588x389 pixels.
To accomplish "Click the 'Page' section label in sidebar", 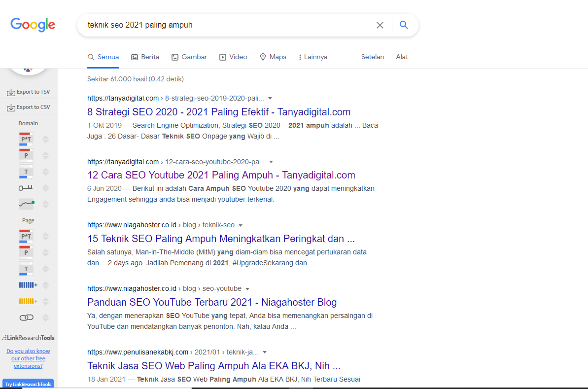I will pyautogui.click(x=28, y=220).
